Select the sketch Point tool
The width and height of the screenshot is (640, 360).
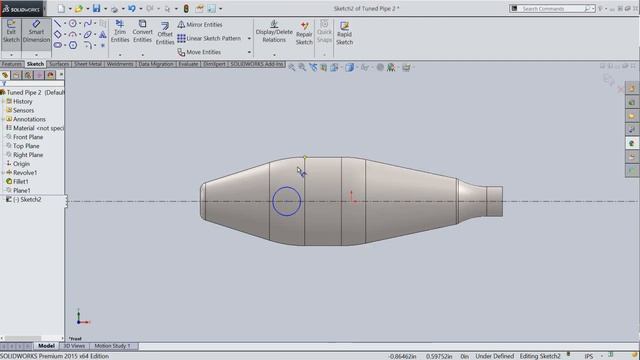tap(103, 45)
